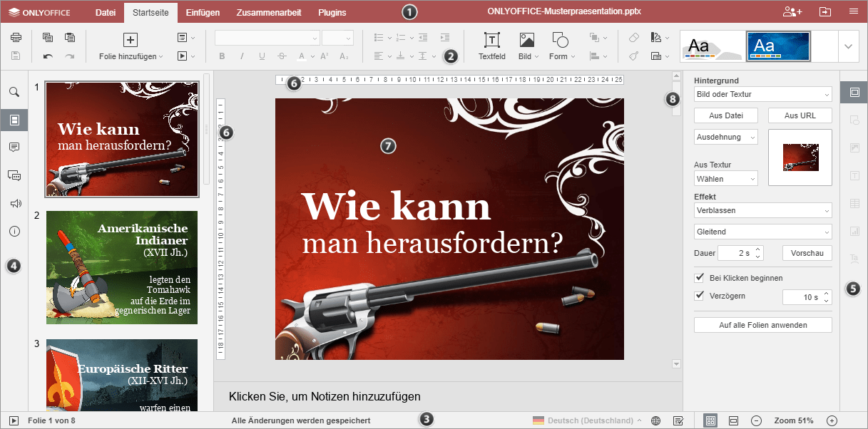This screenshot has height=429, width=868.
Task: Open the search panel in left sidebar
Action: [x=14, y=92]
